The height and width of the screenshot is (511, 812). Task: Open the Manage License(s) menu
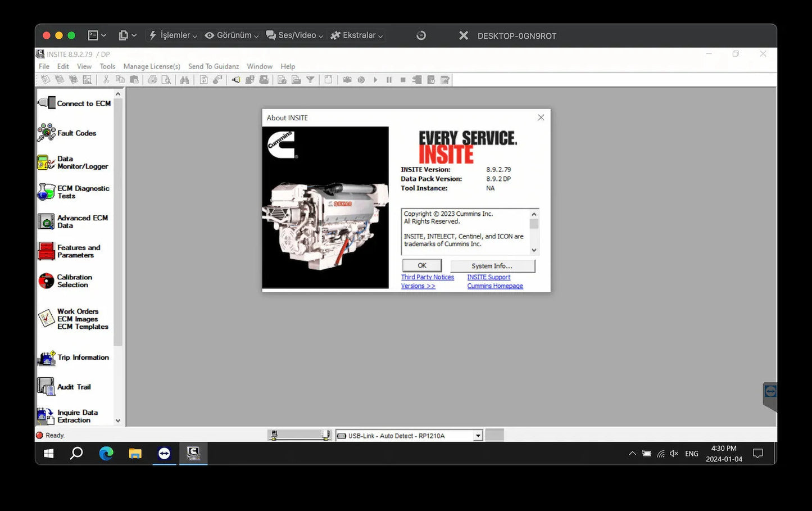(152, 66)
